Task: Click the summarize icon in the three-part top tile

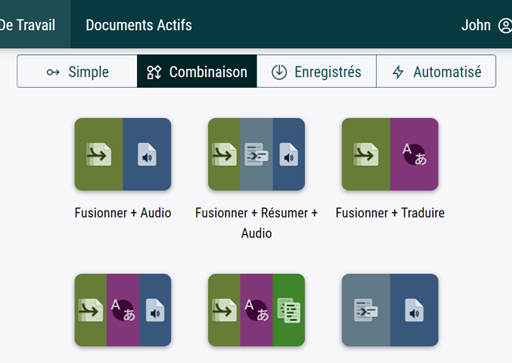Action: pos(256,154)
